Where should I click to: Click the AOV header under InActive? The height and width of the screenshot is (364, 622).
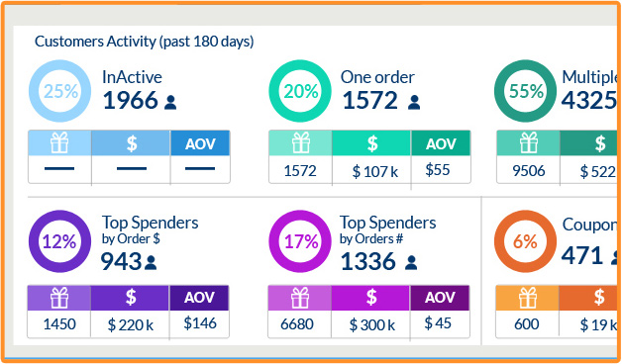coord(200,143)
